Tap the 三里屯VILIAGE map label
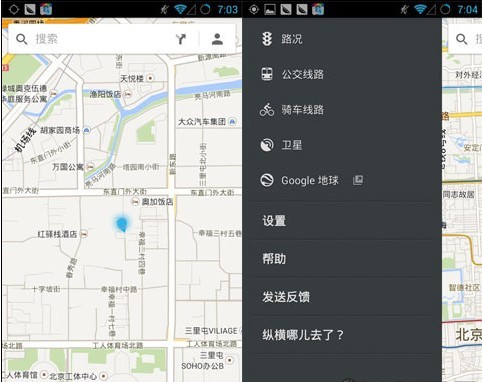482x382 pixels. (211, 331)
